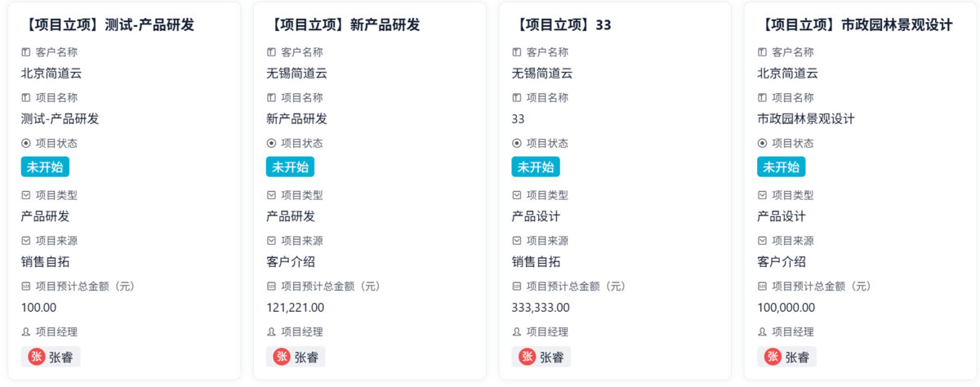Click 客户名称 field icon in 测试-产品研发 card
Viewport: 980px width, 387px height.
pyautogui.click(x=25, y=52)
